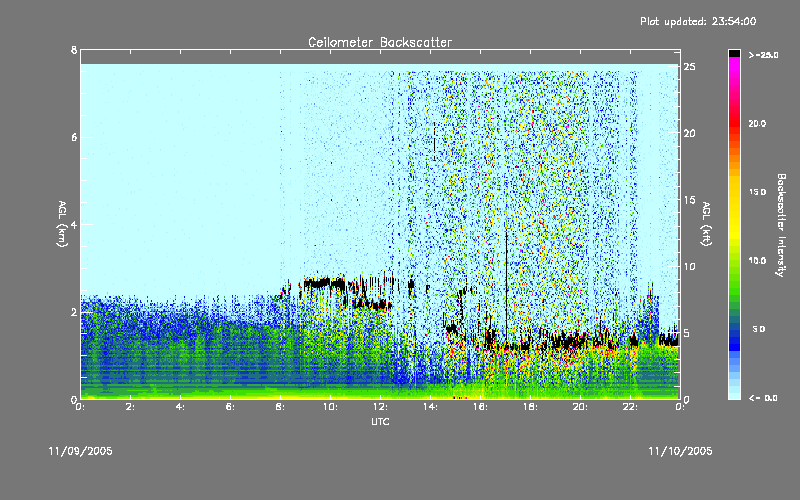
Task: Click the 20 tick on kft axis
Action: [x=690, y=133]
